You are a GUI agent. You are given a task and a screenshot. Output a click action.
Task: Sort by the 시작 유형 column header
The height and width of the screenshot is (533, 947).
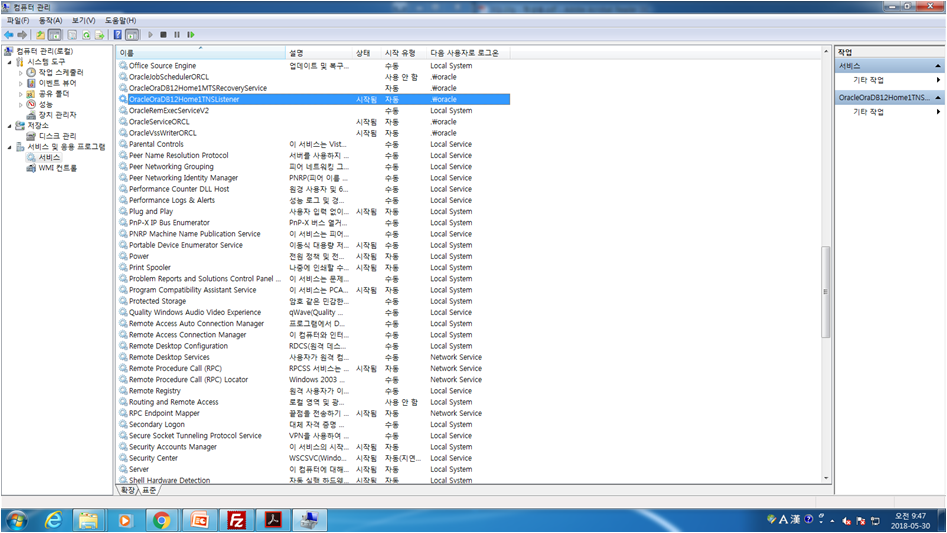(x=404, y=53)
